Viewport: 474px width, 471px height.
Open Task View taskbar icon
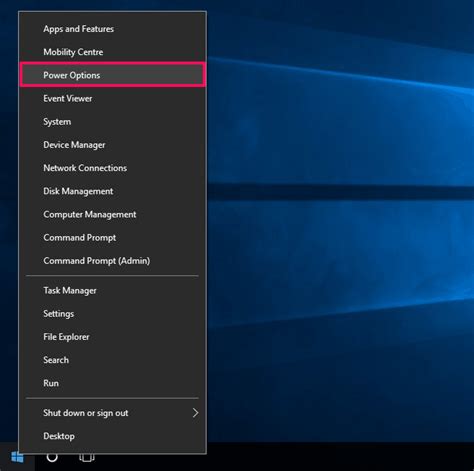pyautogui.click(x=87, y=458)
